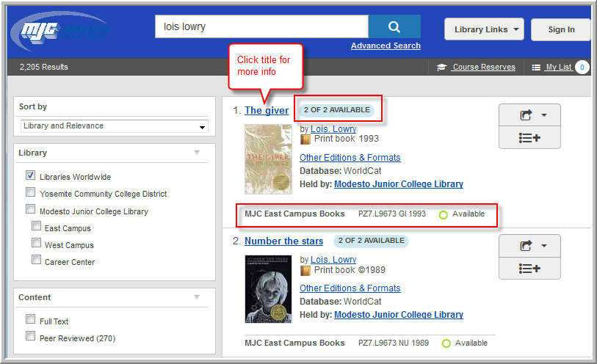
Task: Add Number the stars to my list
Action: pyautogui.click(x=529, y=269)
